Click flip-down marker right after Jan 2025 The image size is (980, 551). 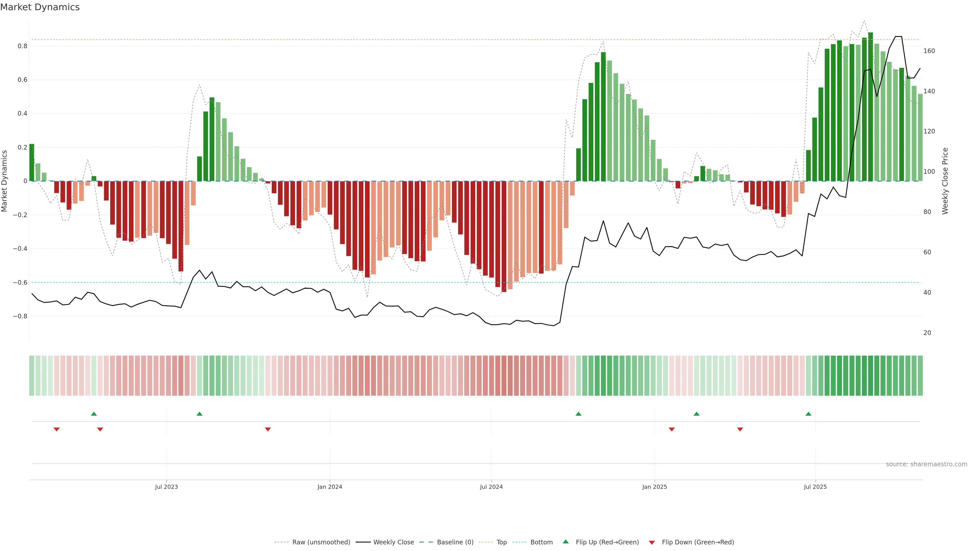671,429
